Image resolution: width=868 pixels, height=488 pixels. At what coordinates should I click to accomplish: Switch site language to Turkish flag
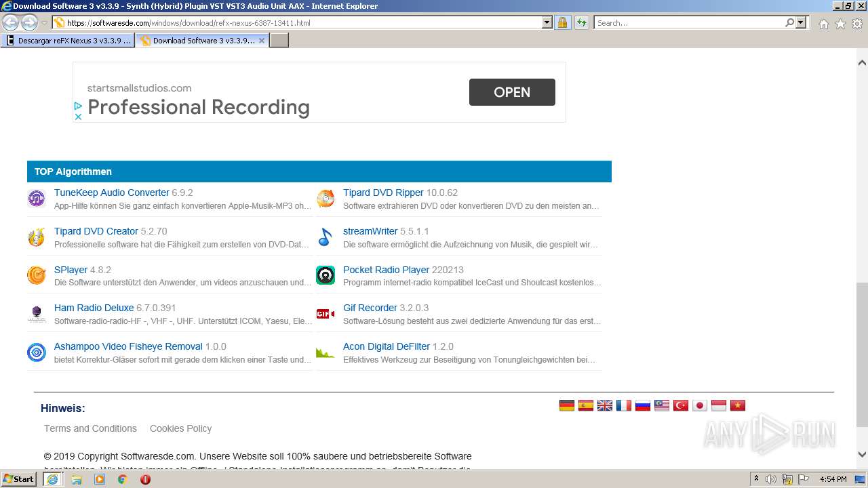click(681, 405)
